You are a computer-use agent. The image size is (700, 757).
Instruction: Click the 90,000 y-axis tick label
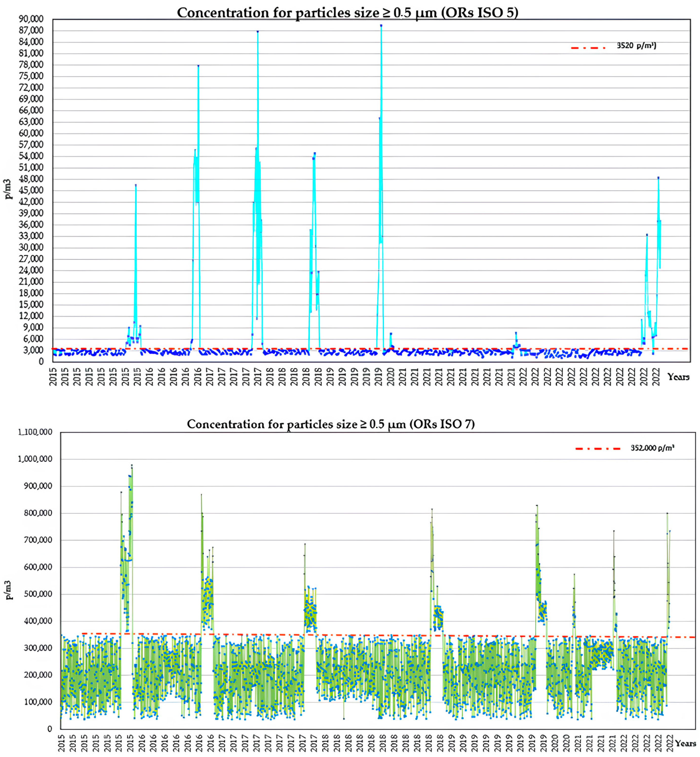pyautogui.click(x=31, y=19)
